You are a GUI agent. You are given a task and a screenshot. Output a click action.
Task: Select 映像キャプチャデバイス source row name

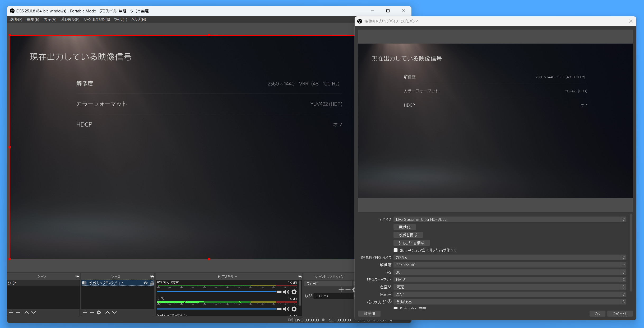click(106, 283)
